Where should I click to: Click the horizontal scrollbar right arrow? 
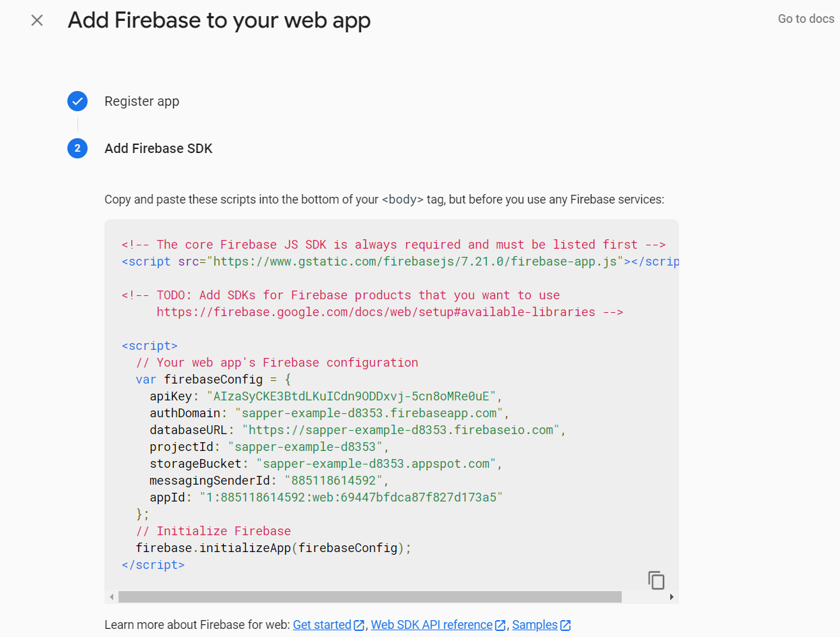pyautogui.click(x=672, y=597)
